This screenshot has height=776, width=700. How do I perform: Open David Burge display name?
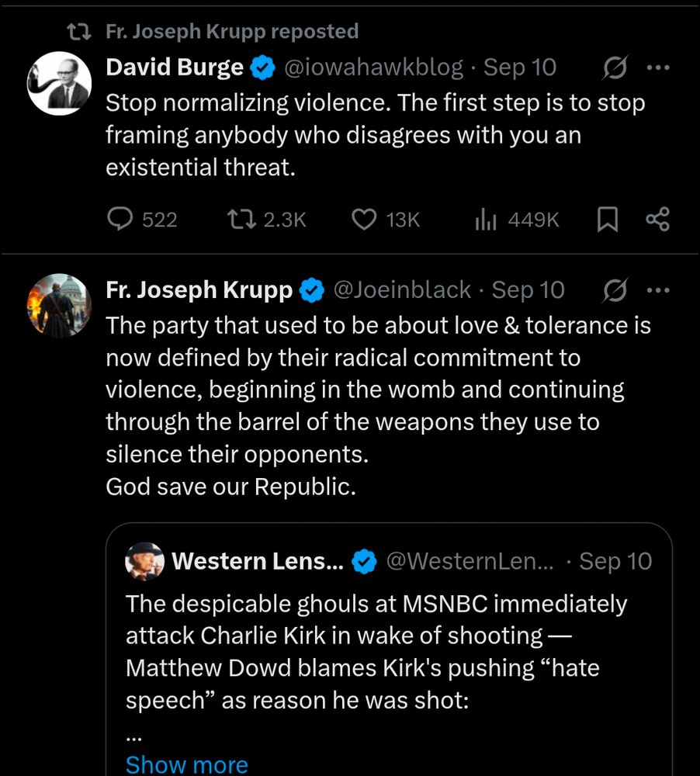coord(174,68)
